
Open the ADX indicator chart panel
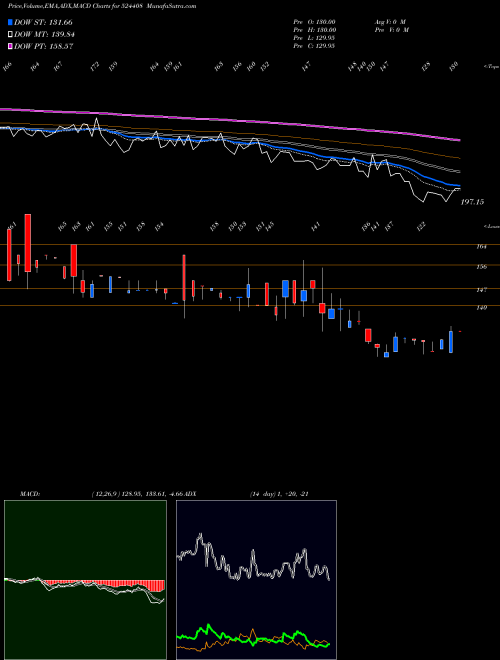pyautogui.click(x=256, y=580)
